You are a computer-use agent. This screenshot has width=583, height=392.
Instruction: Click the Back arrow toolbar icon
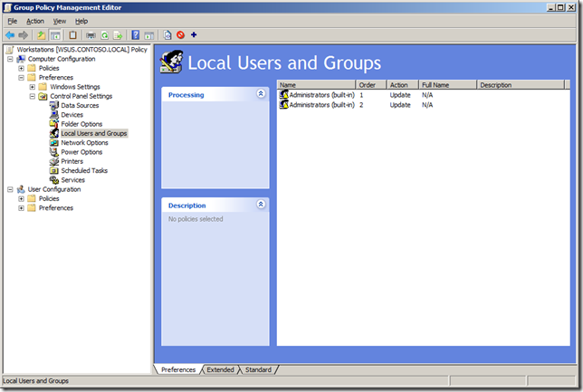[x=10, y=35]
